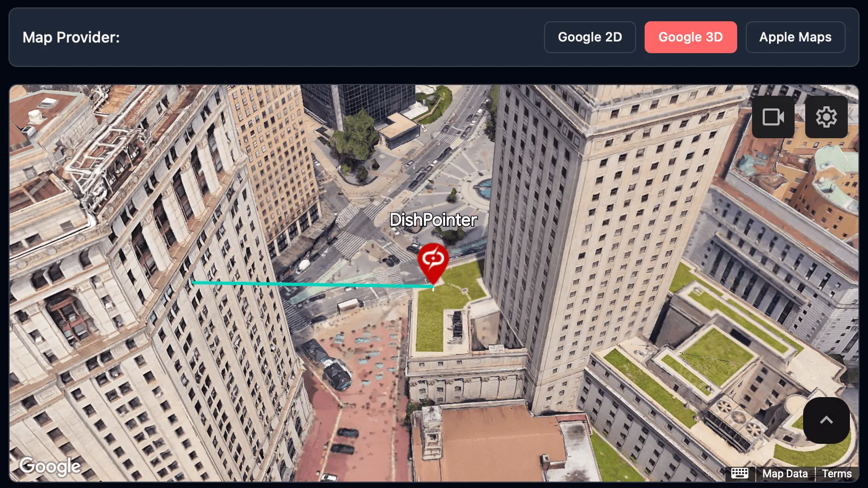Click the video camera record icon
Viewport: 868px width, 488px height.
pos(773,117)
